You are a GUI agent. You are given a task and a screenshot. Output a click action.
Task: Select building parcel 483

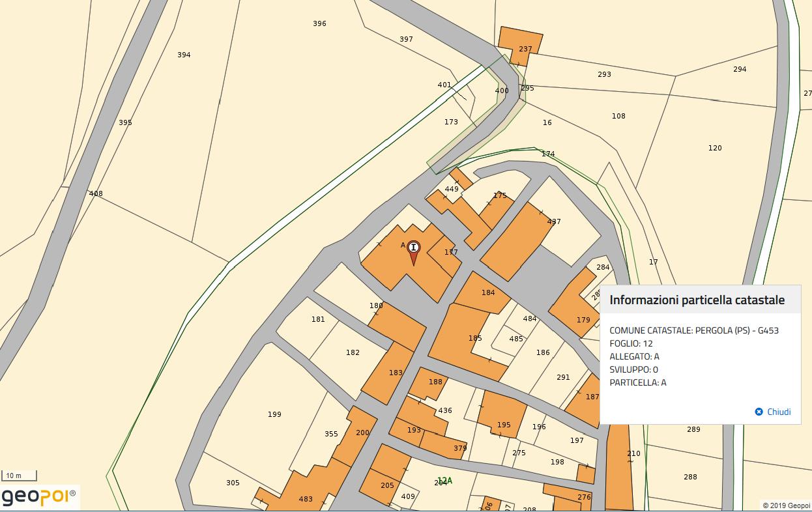click(x=306, y=493)
